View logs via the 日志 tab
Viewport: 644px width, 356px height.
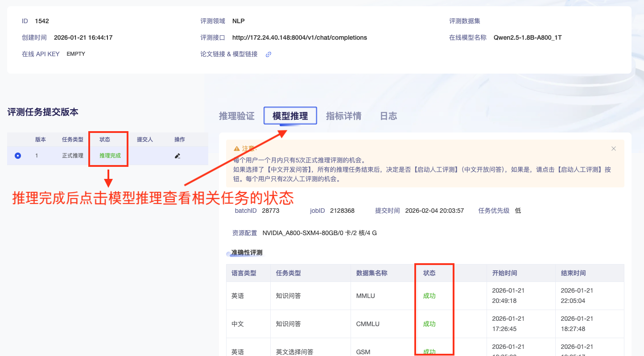click(388, 116)
